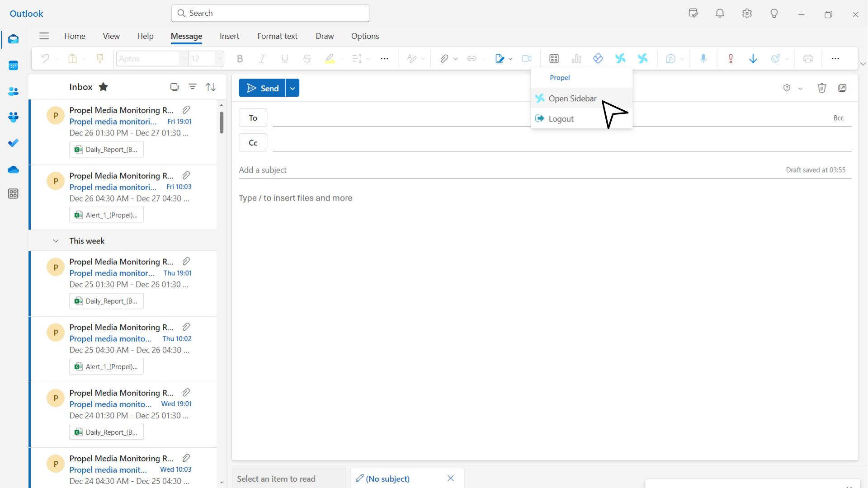Open the sensitivity shield dropdown arrow
This screenshot has height=488, width=868.
(x=800, y=89)
